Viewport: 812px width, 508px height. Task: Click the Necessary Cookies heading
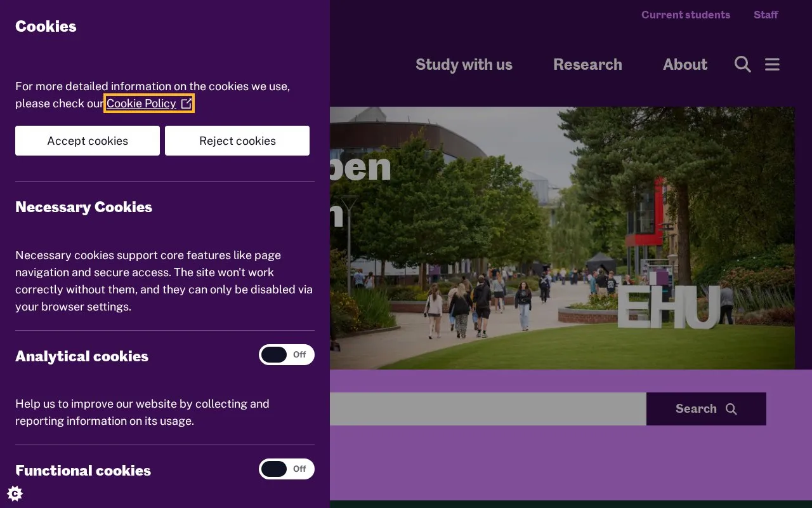click(x=84, y=207)
